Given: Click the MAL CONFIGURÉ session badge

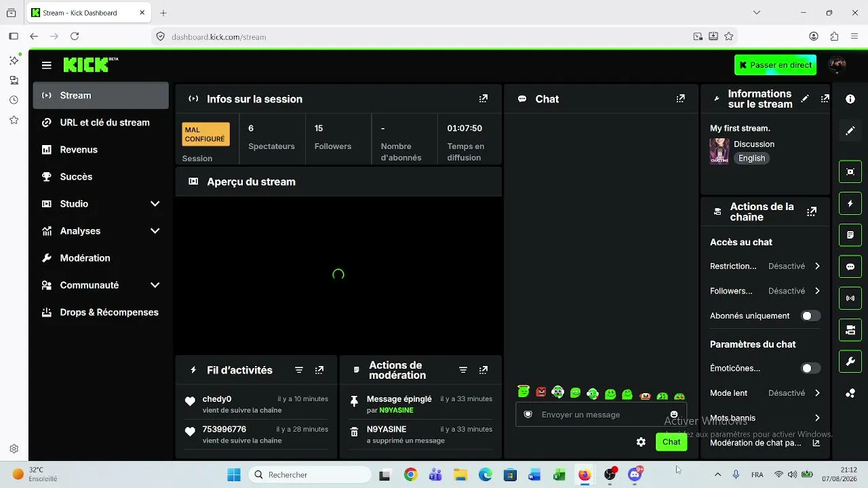Looking at the screenshot, I should [x=206, y=134].
